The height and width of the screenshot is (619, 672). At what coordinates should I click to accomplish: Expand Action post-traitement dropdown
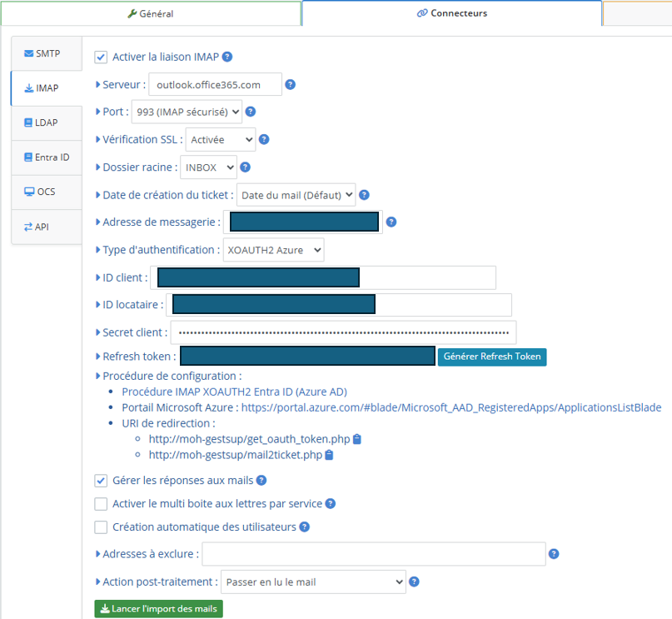(x=313, y=582)
